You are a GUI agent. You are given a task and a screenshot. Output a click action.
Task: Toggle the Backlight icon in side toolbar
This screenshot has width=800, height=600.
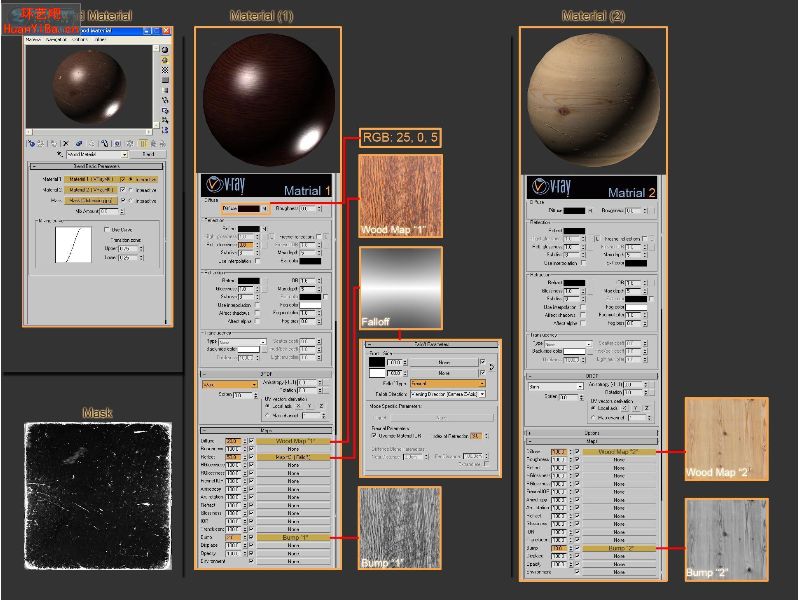(165, 60)
